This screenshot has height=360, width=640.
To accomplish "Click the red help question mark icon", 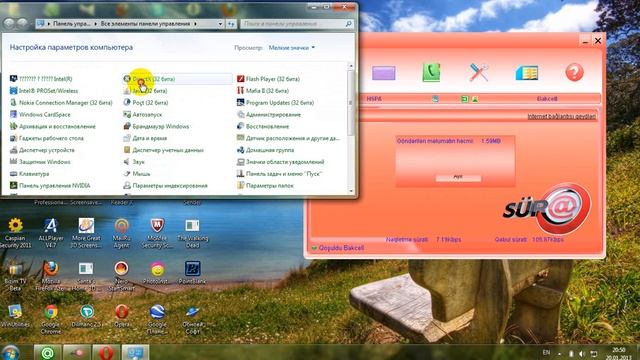I will point(574,73).
